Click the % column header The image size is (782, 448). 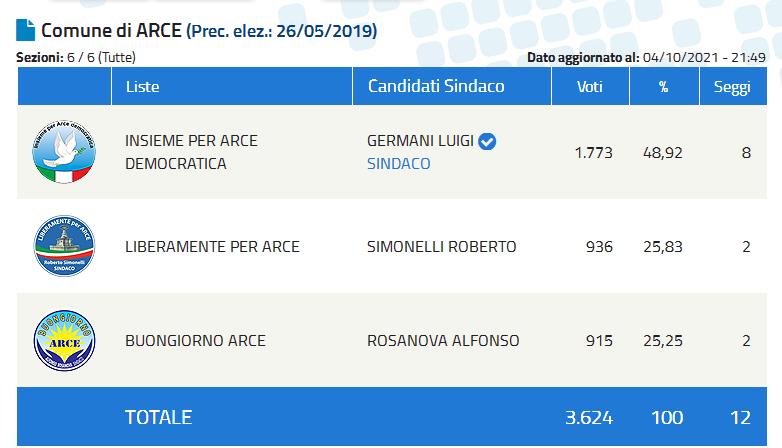click(x=660, y=86)
